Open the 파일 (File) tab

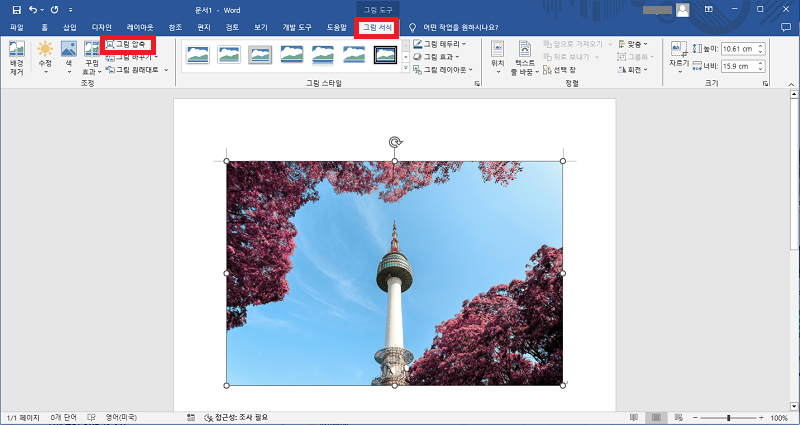click(17, 28)
